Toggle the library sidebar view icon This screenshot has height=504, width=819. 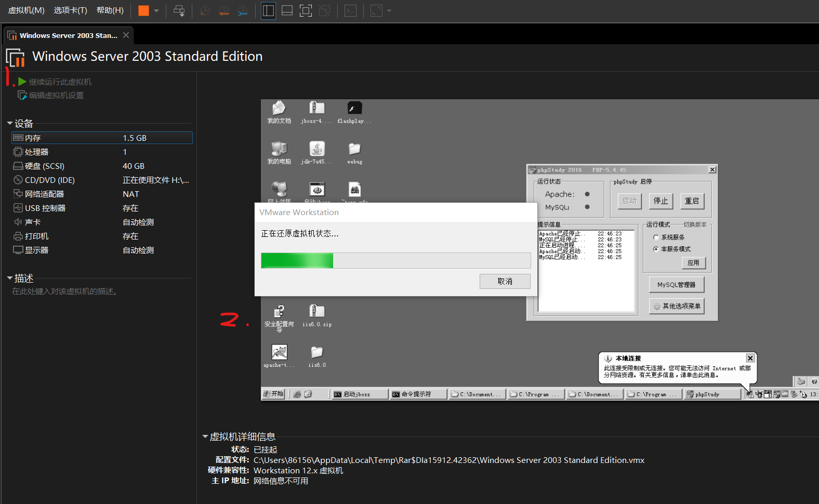[x=268, y=10]
